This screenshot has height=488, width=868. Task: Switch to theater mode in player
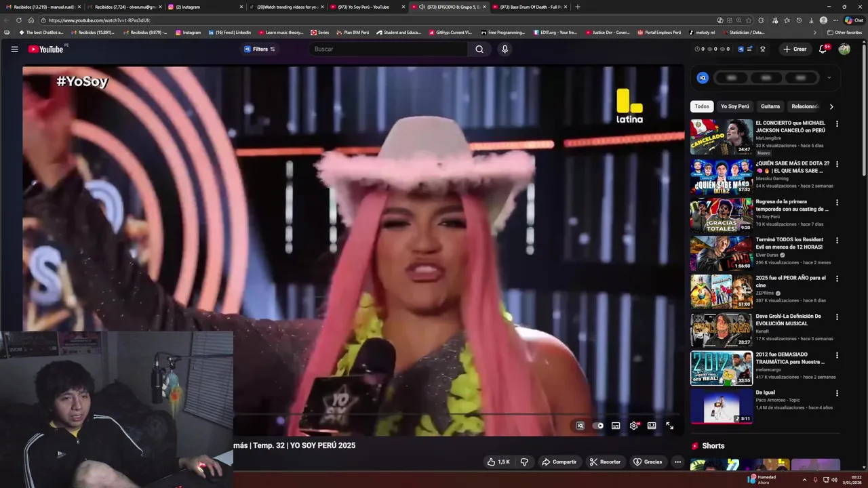pyautogui.click(x=652, y=426)
